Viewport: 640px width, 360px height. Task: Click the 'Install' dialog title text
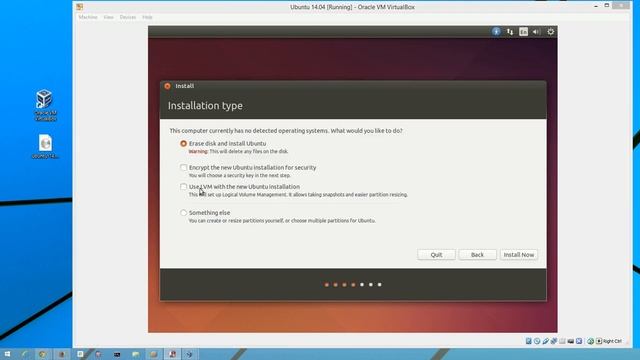pyautogui.click(x=184, y=86)
